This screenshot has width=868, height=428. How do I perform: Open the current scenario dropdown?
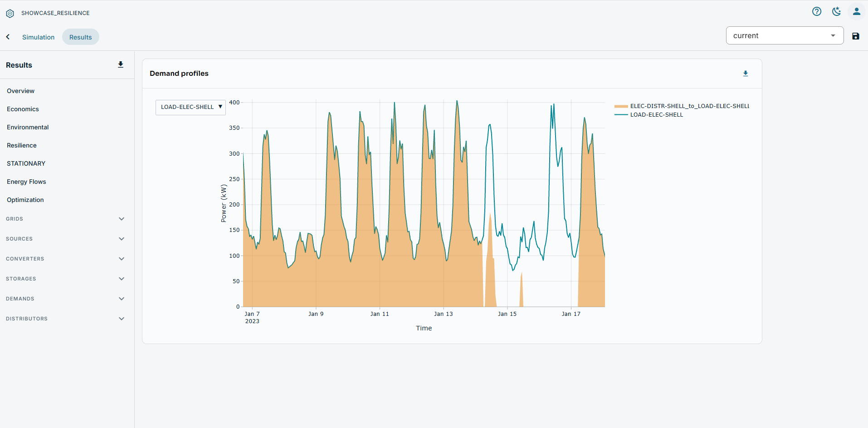(785, 35)
